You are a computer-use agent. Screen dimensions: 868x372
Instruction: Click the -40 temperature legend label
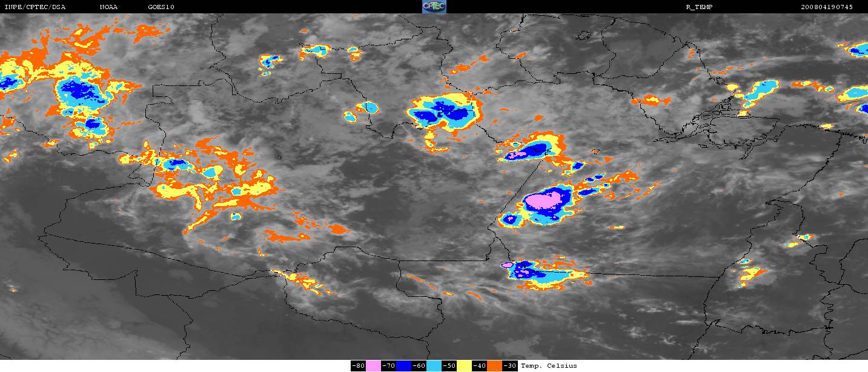[x=479, y=366]
